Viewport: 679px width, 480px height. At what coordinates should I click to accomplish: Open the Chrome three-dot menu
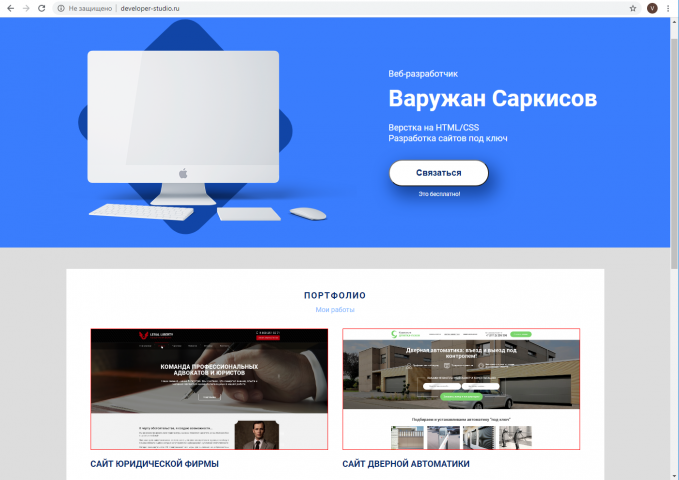pyautogui.click(x=669, y=8)
